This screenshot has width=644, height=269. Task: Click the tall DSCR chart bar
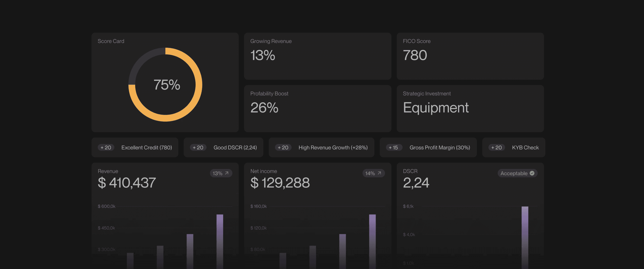(x=525, y=235)
